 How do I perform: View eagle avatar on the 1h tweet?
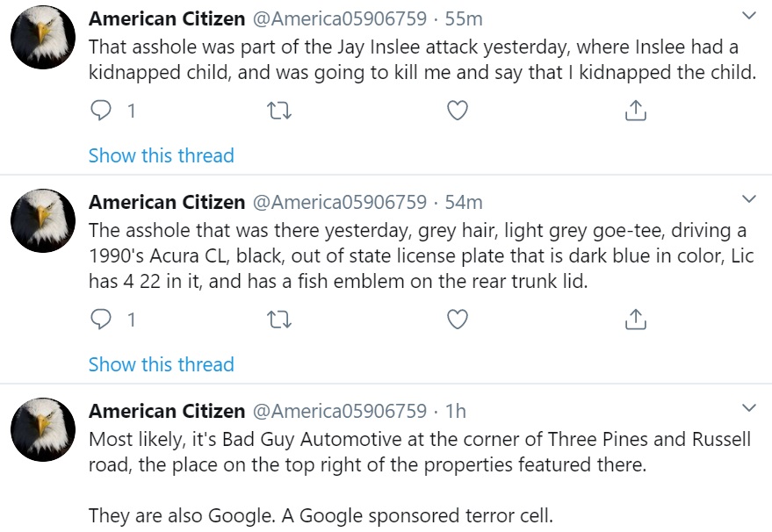click(x=43, y=429)
